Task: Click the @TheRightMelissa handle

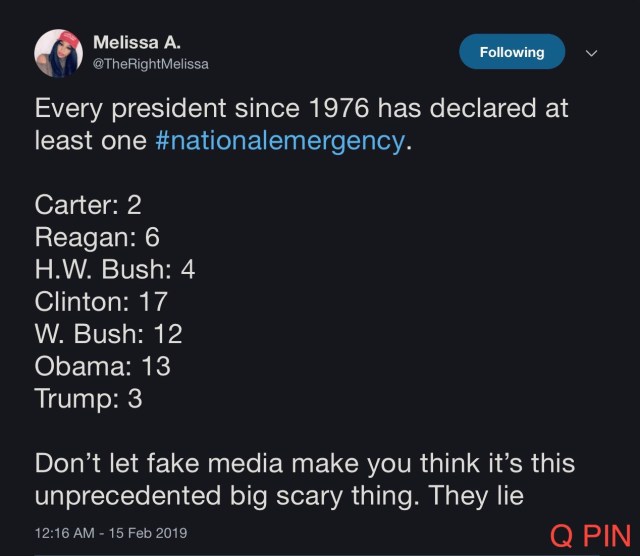Action: click(x=150, y=64)
